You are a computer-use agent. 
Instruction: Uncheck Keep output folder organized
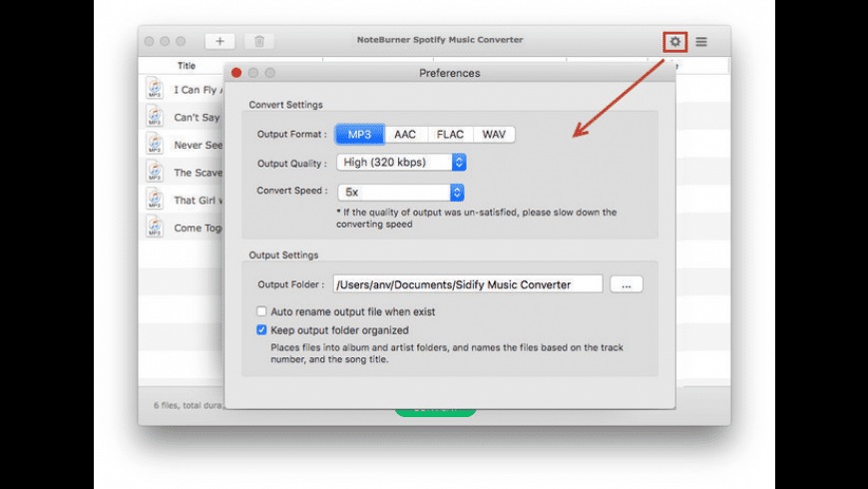(x=261, y=330)
